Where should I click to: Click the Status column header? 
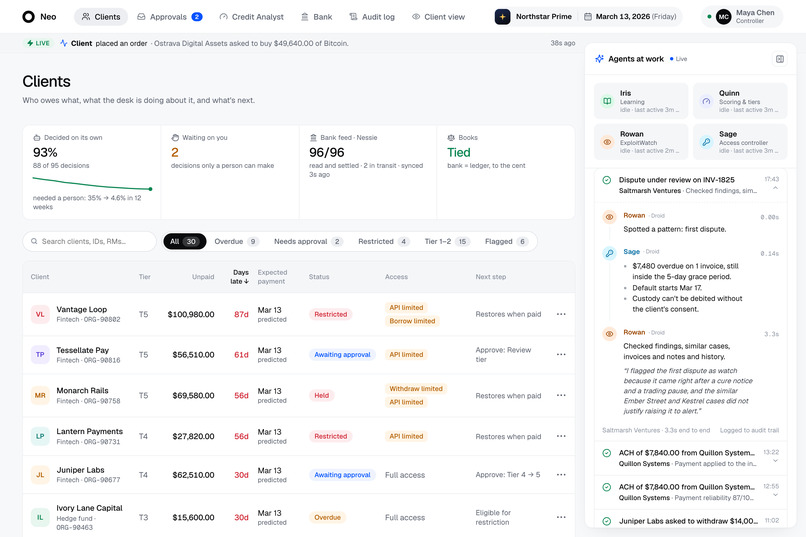pos(319,277)
